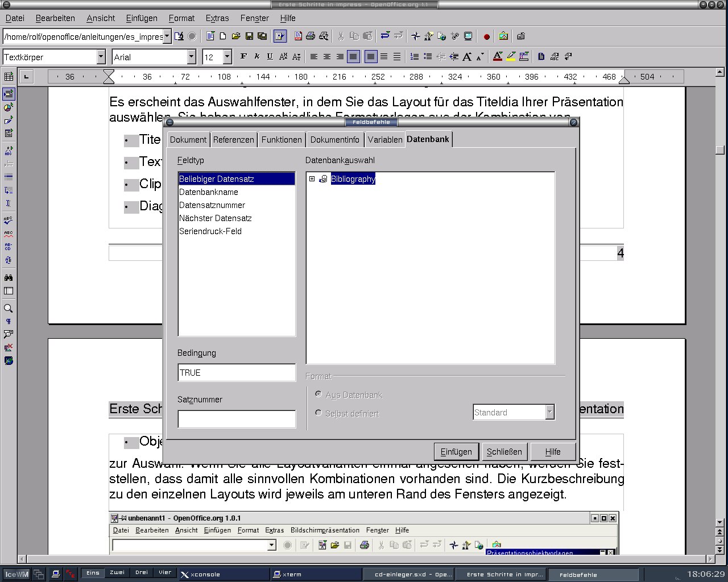Select the 'Selbst definiert' radio button
Screen dimensions: 728x582
pyautogui.click(x=318, y=413)
